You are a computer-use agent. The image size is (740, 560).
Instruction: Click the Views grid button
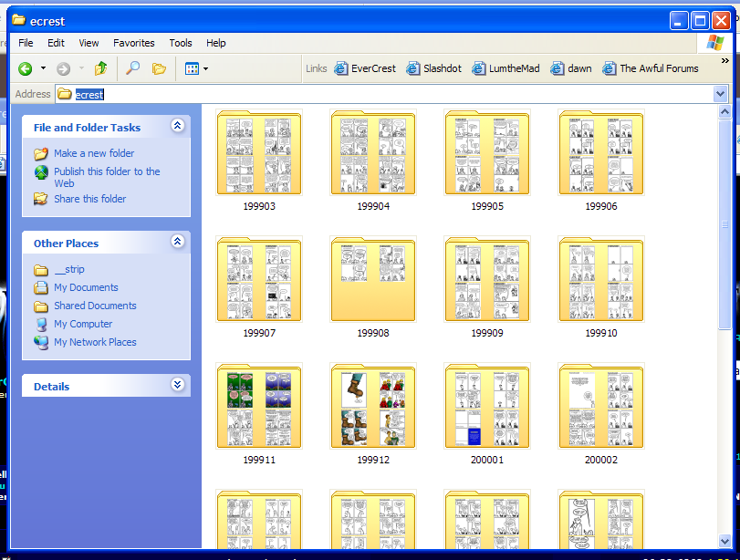(192, 69)
